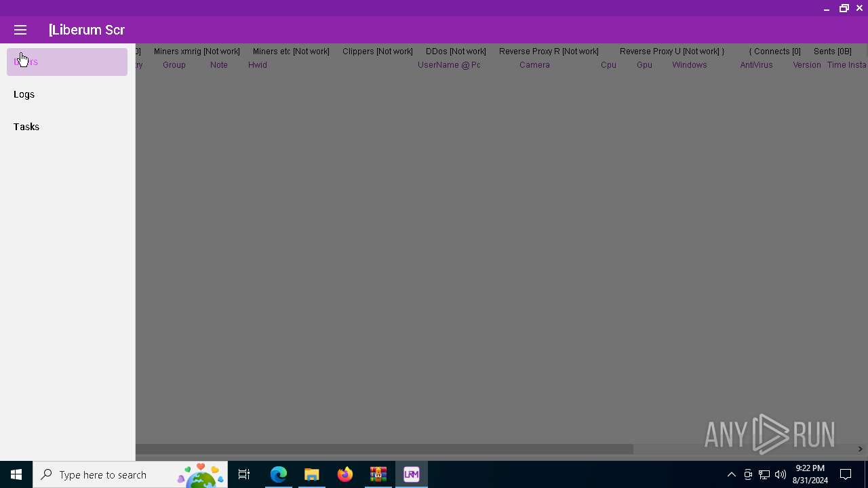868x488 pixels.
Task: Open the taskbar clock and date
Action: (810, 474)
